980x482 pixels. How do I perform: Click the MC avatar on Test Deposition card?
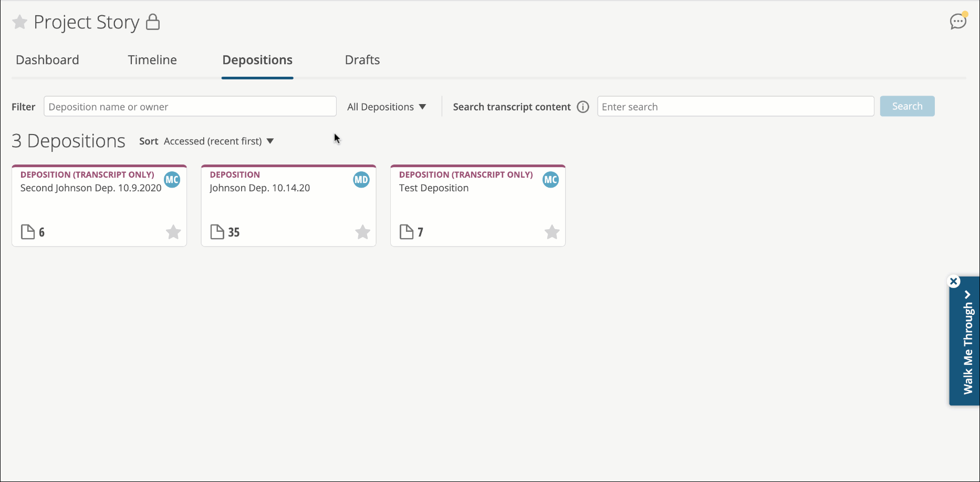point(550,180)
